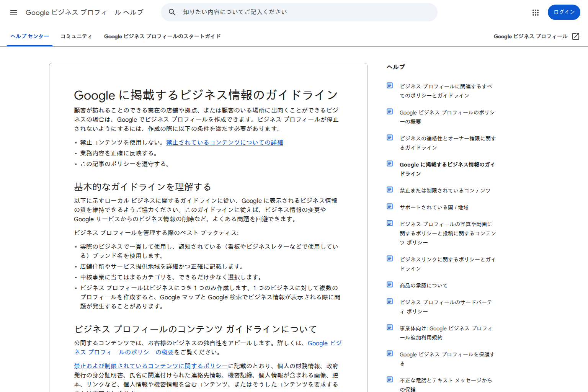588x392 pixels.
Task: Open sidebar article ビジネス プロフィールに関連するすべてのポリシーとガイドライン
Action: [x=446, y=91]
